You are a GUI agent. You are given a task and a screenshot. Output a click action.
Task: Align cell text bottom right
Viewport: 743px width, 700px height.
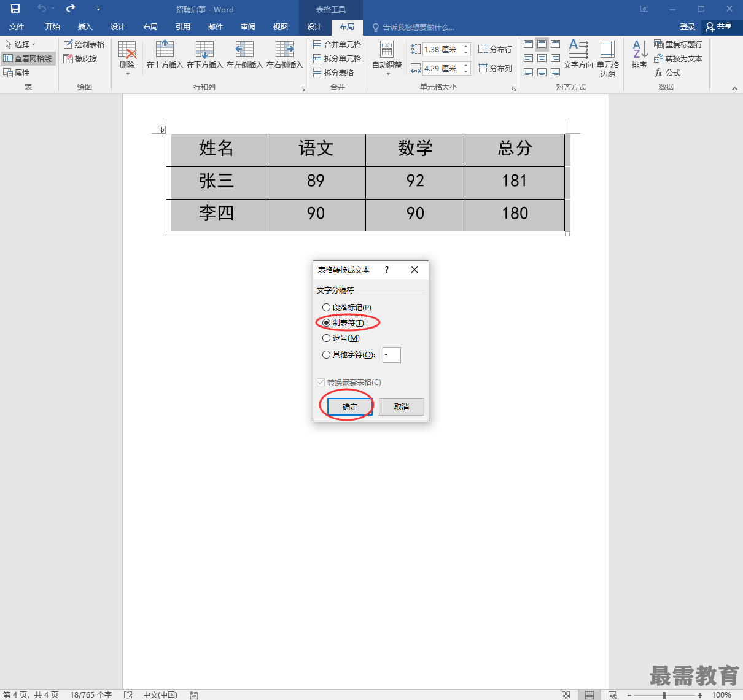555,72
